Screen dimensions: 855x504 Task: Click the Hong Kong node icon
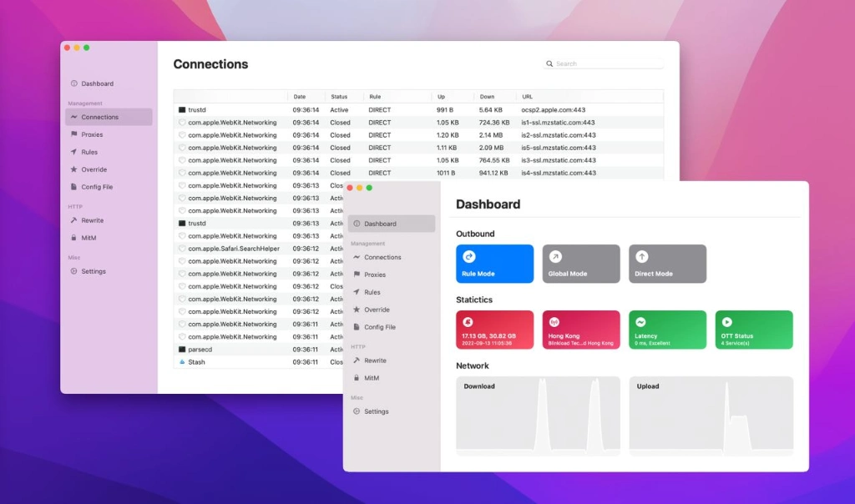555,321
